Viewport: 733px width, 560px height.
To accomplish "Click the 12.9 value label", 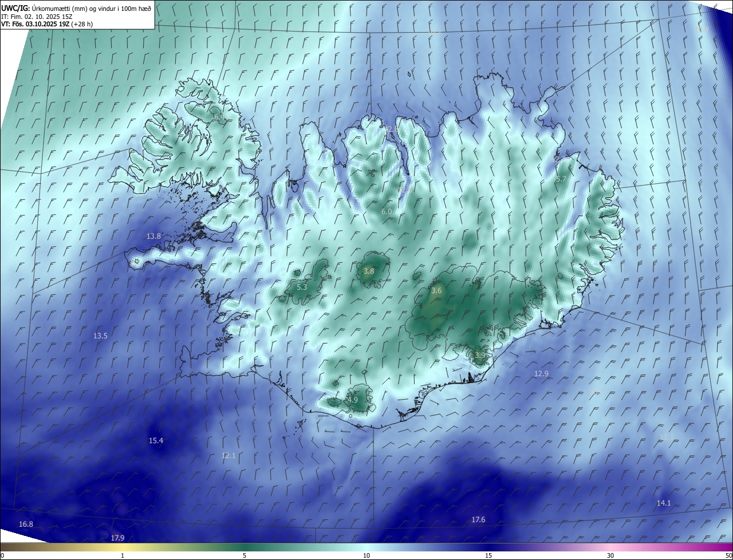I will pos(541,373).
